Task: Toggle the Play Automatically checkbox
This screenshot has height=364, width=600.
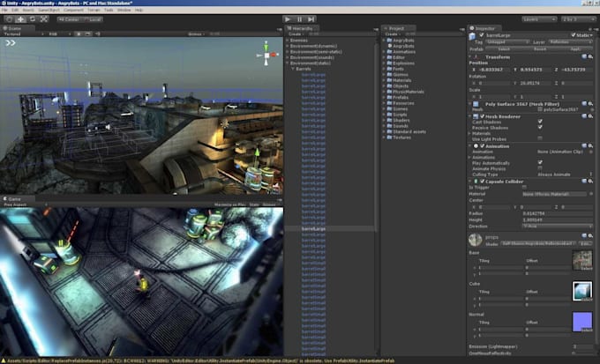Action: (540, 162)
